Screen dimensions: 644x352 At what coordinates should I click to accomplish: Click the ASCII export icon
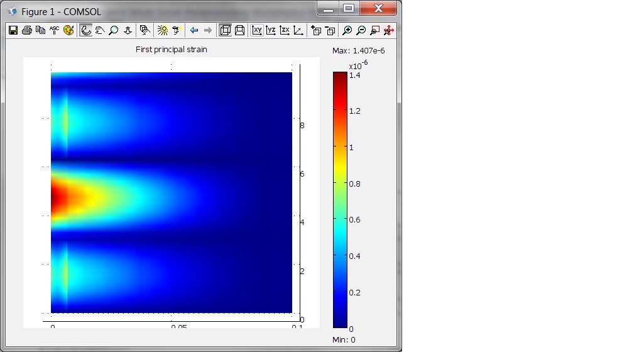[54, 30]
